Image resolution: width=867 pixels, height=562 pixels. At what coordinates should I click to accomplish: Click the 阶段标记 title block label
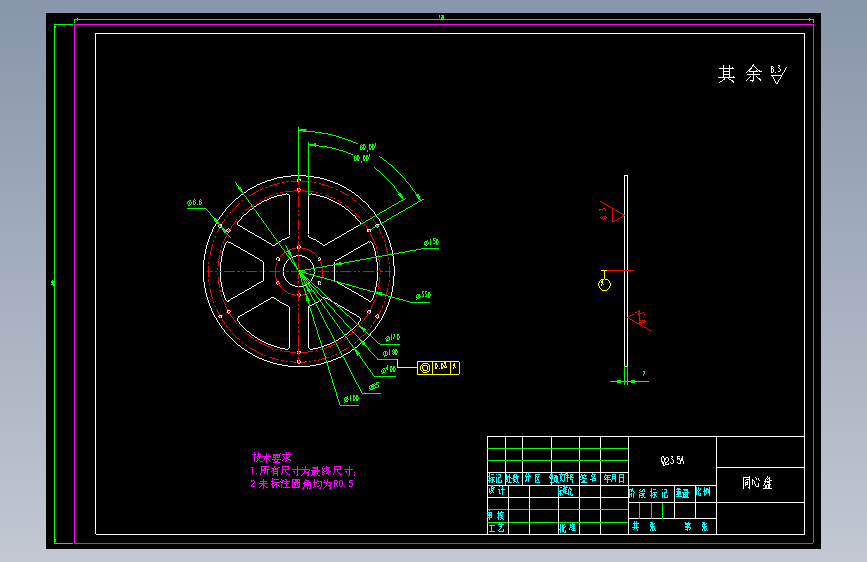point(649,493)
